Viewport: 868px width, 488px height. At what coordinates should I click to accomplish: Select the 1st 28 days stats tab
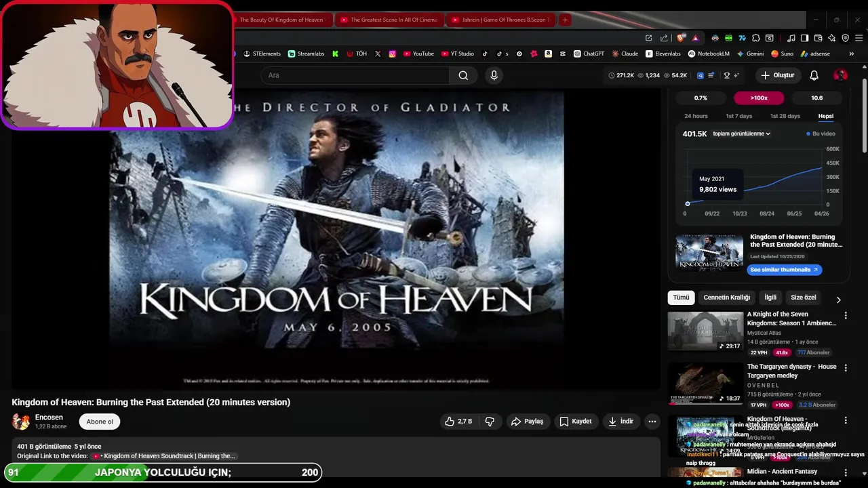(x=785, y=116)
